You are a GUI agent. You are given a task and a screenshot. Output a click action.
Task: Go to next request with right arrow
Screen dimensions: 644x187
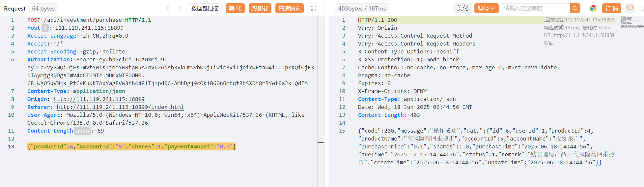point(180,8)
